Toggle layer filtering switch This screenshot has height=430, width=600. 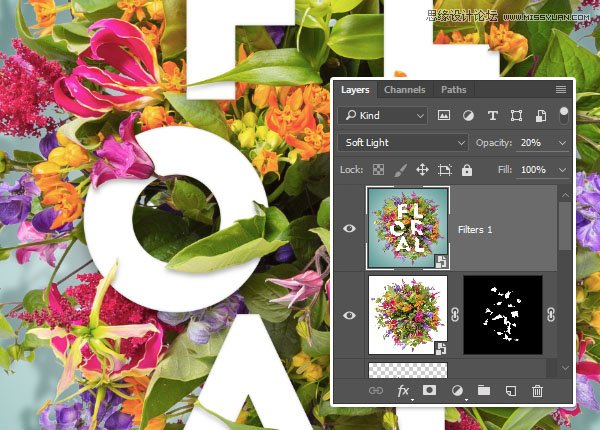point(564,115)
